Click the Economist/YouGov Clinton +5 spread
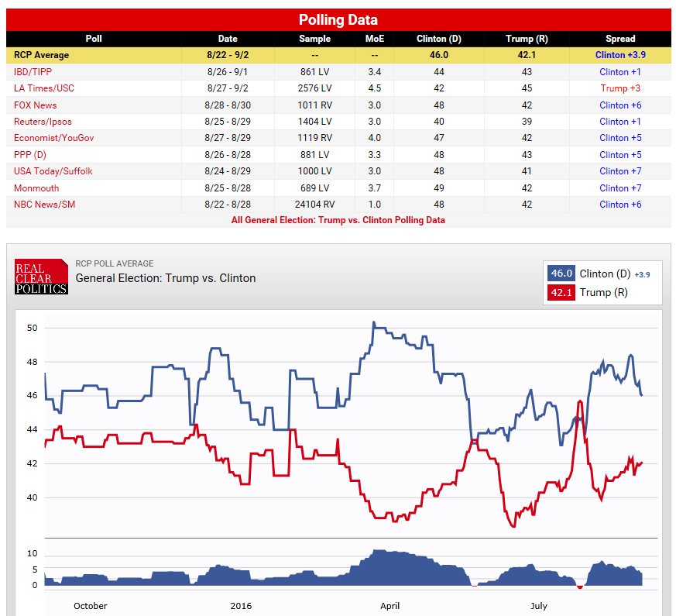Screen dimensions: 676x616 (x=620, y=138)
